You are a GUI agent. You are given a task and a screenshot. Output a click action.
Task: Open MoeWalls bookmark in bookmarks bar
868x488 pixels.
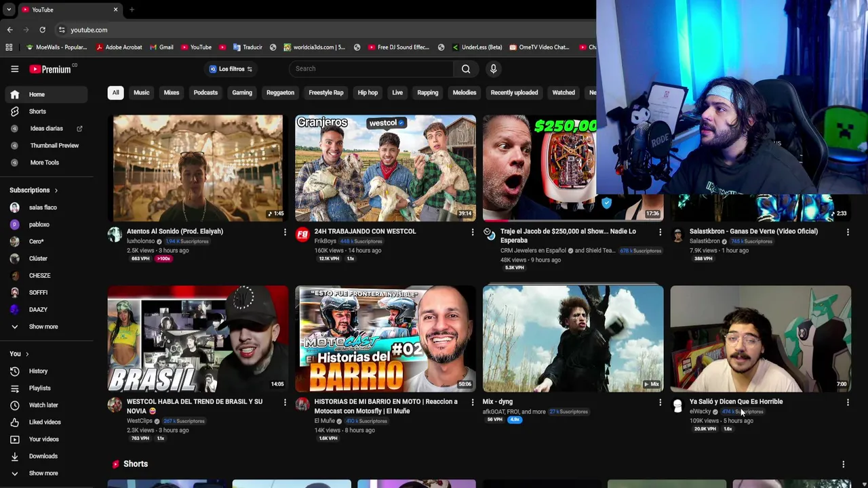coord(56,47)
